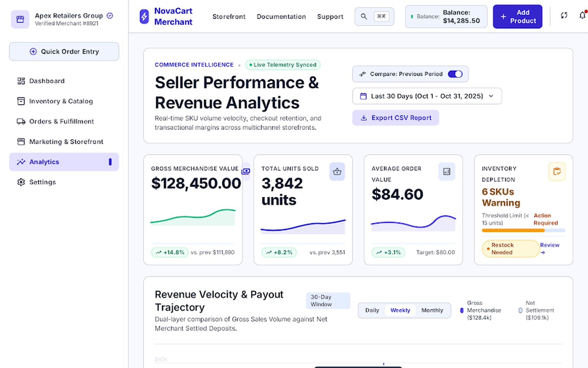Click the $128,450.00 value
Viewport: 588px width, 368px height.
coord(196,183)
